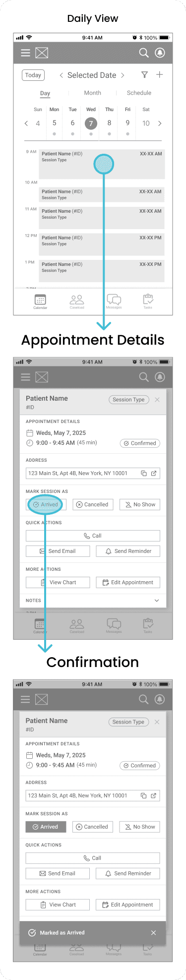Mark session No Show in Confirmation screen

pyautogui.click(x=140, y=827)
